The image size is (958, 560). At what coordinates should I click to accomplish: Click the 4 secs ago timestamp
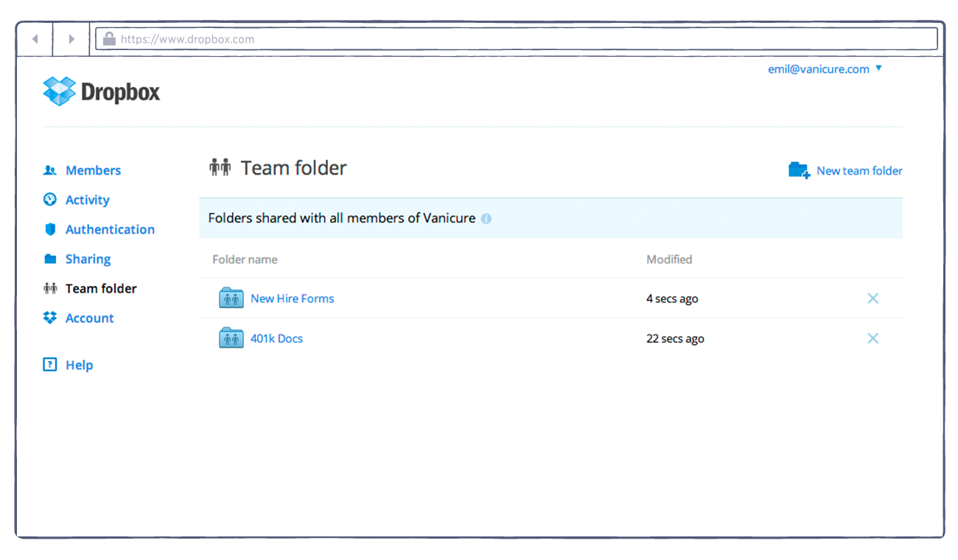click(672, 299)
